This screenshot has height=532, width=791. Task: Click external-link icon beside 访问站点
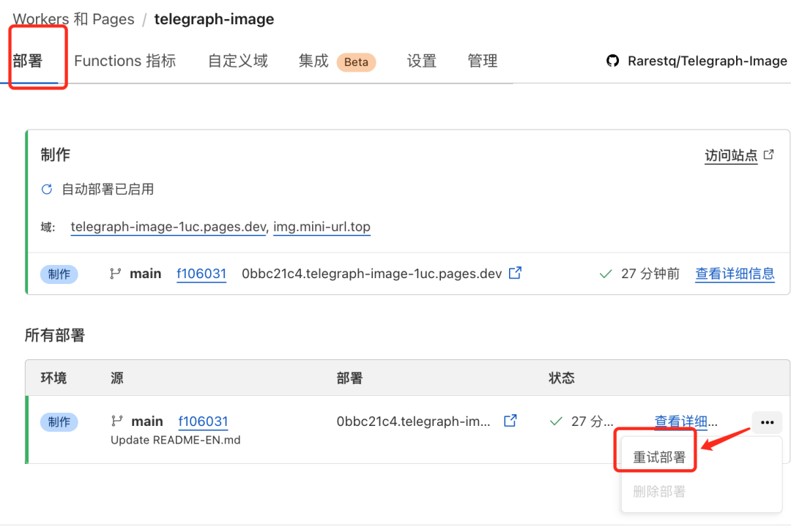click(769, 154)
